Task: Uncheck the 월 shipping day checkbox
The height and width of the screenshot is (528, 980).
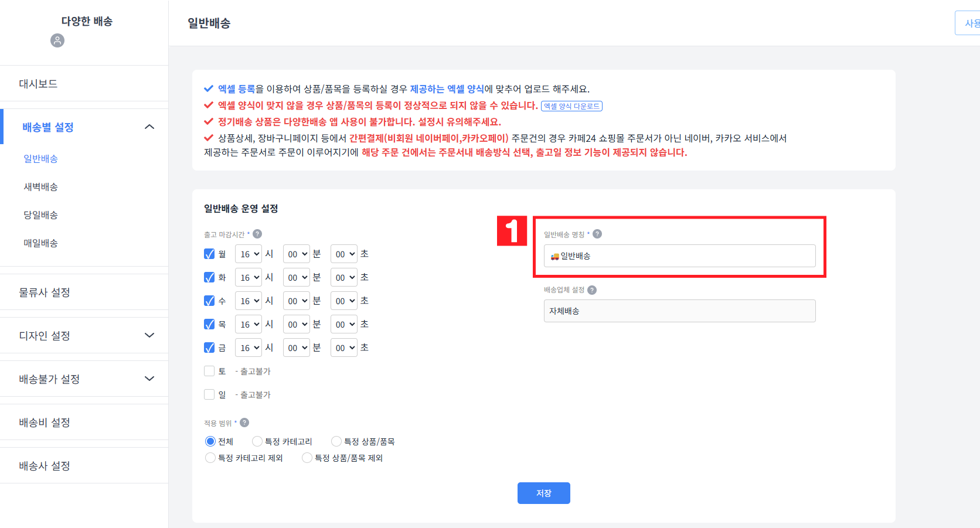Action: point(209,253)
